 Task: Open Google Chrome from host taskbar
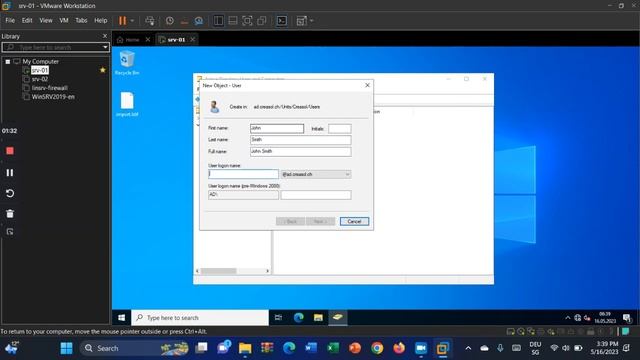(377, 348)
